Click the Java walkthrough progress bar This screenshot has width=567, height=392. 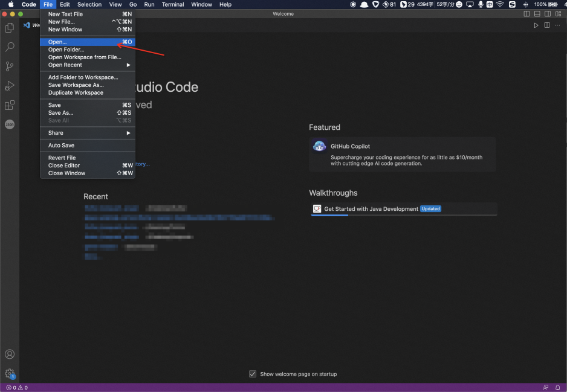click(x=404, y=216)
